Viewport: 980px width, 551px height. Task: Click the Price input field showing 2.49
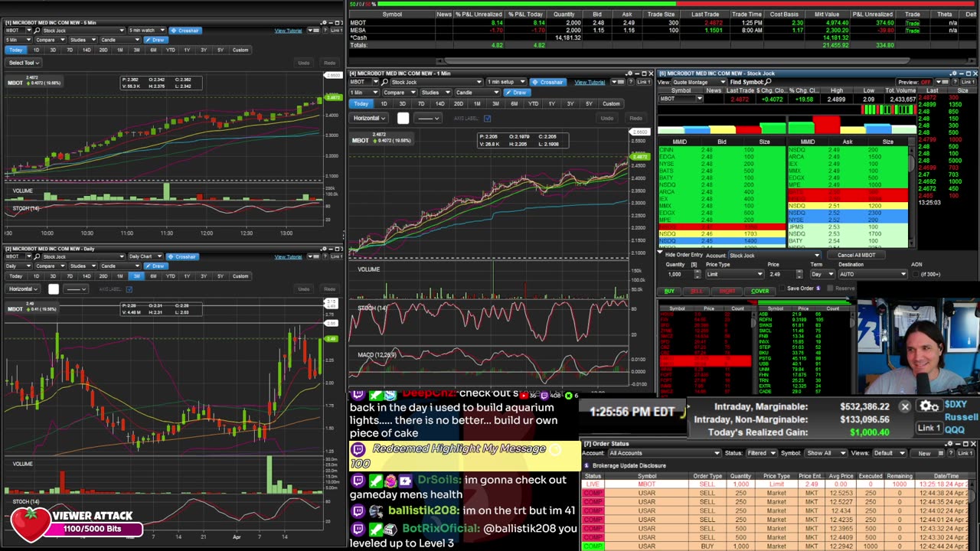click(x=782, y=274)
